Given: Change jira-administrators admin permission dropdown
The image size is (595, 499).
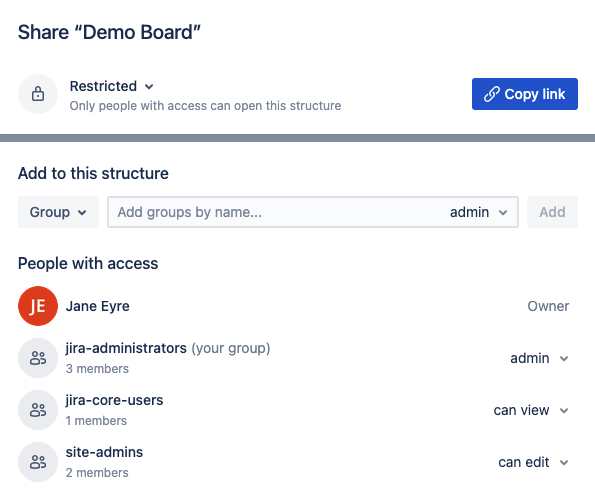Looking at the screenshot, I should (x=539, y=358).
